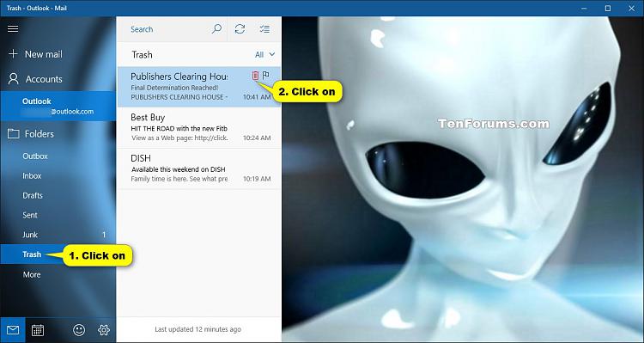
Task: Switch to Calendar app icon
Action: [38, 330]
